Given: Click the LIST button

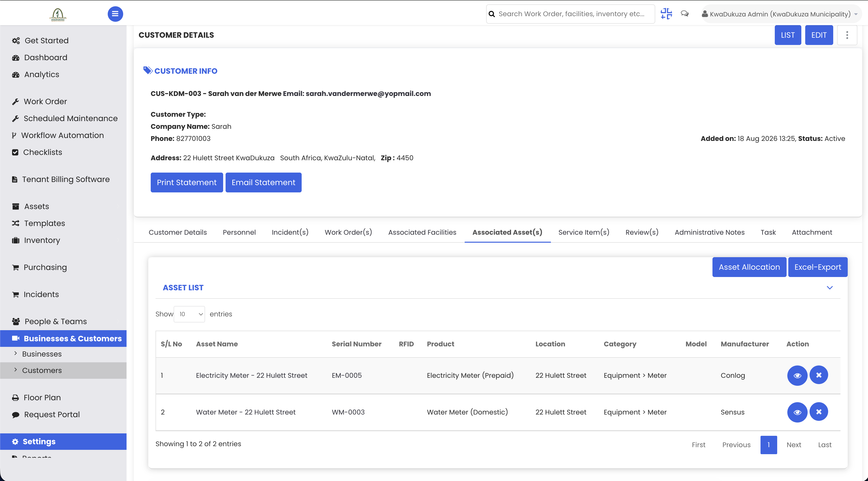Looking at the screenshot, I should coord(788,35).
